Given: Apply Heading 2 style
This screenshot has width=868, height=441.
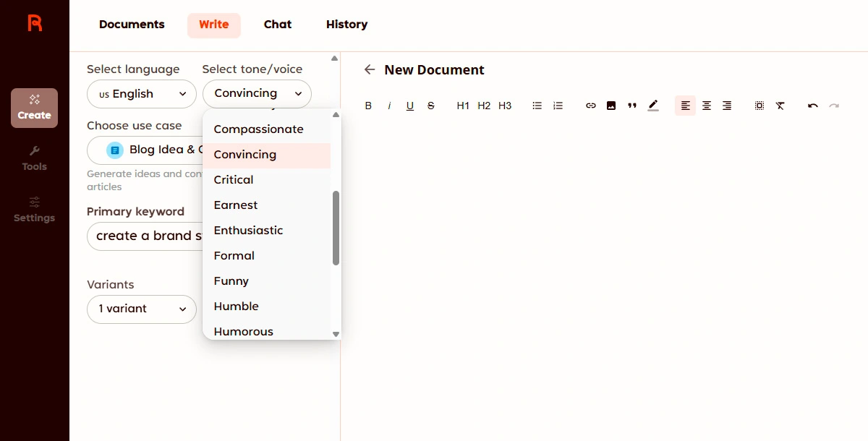Looking at the screenshot, I should coord(484,106).
